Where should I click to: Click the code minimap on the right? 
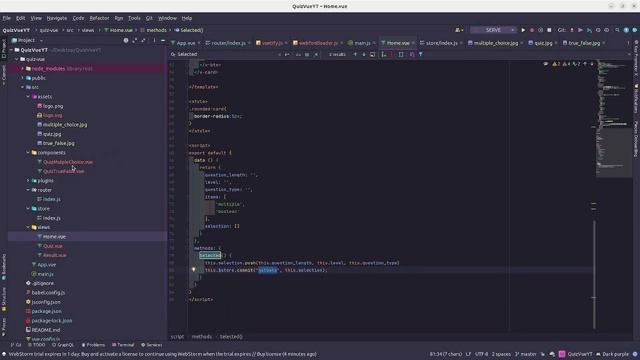coord(614,118)
